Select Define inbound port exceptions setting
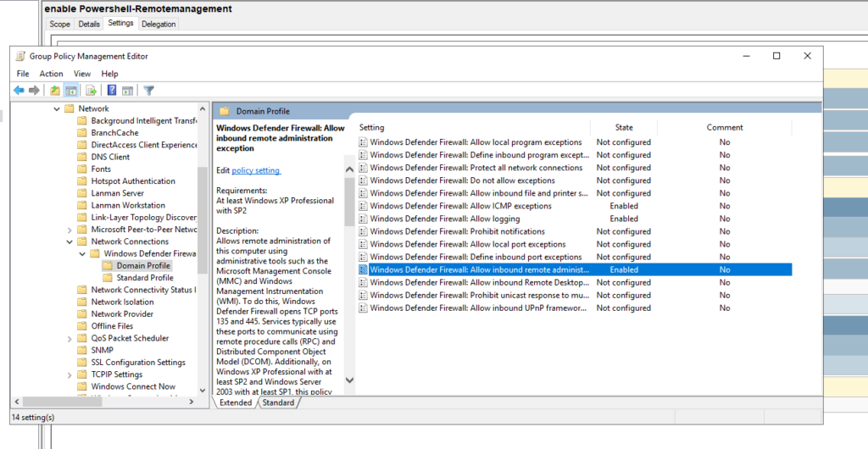This screenshot has width=868, height=449. pyautogui.click(x=575, y=258)
